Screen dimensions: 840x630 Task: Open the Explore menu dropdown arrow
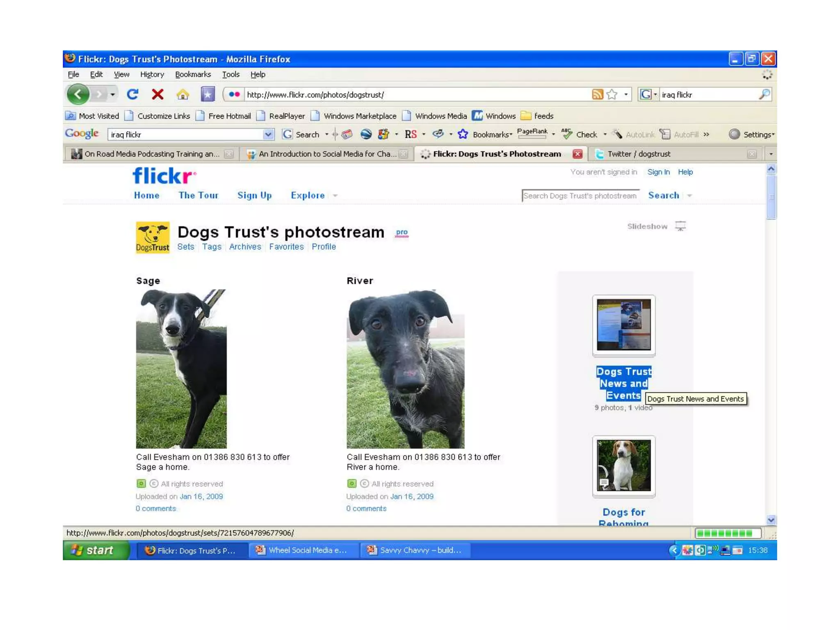335,196
